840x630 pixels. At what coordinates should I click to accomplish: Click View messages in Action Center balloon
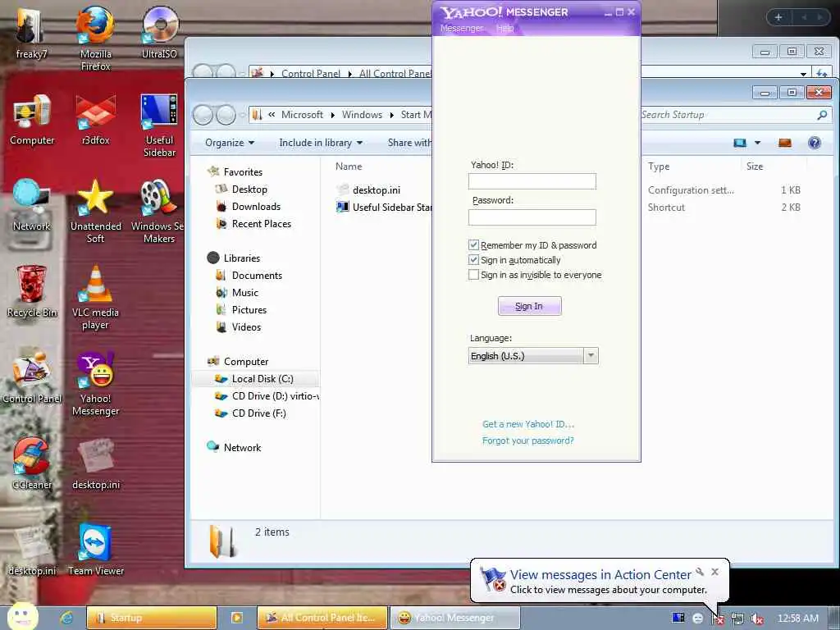click(x=600, y=574)
